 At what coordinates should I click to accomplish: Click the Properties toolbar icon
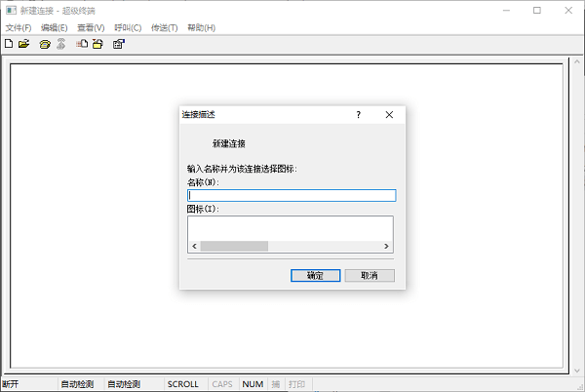[x=119, y=44]
